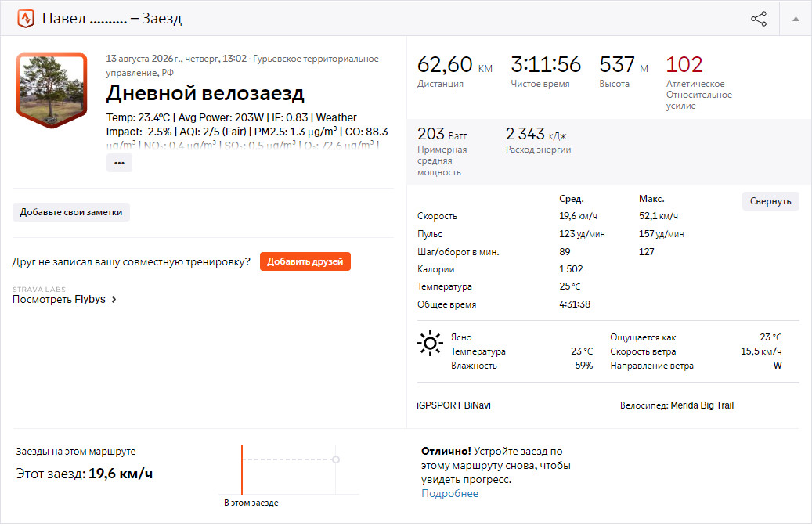The image size is (812, 526).
Task: Click the max pulse 157 уд/мин cell
Action: [x=662, y=234]
